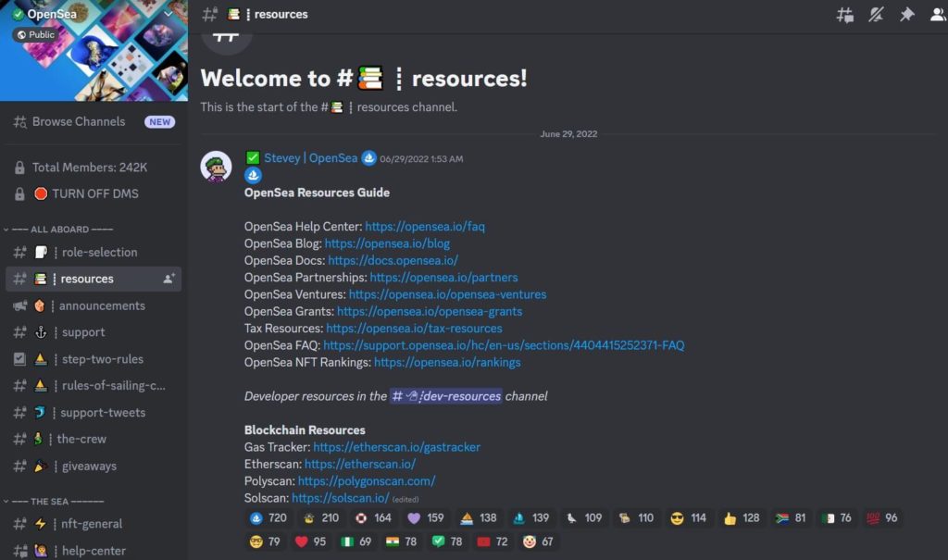Toggle 100 reaction with count 96
Viewport: 948px width, 560px height.
tap(882, 518)
